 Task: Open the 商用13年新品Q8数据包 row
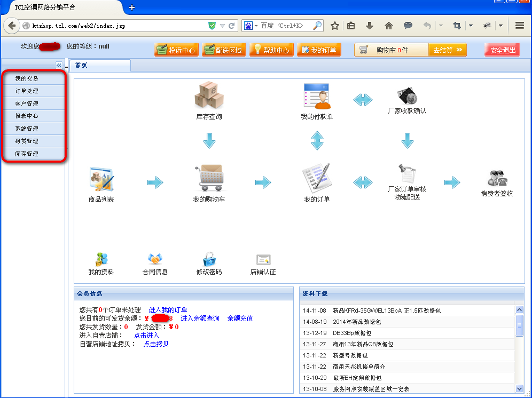(x=408, y=344)
